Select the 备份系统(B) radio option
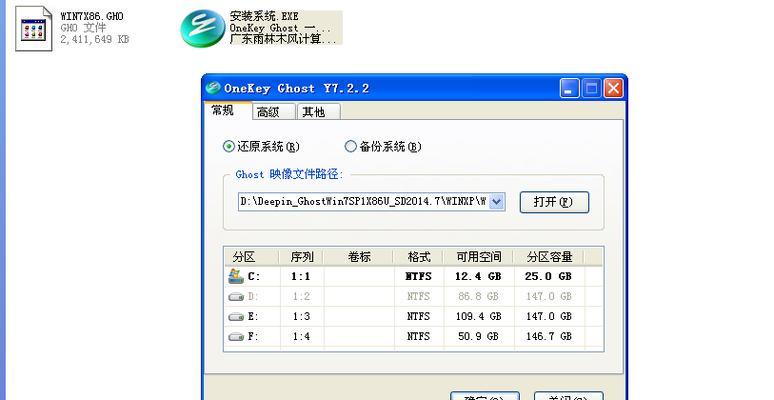 click(350, 147)
